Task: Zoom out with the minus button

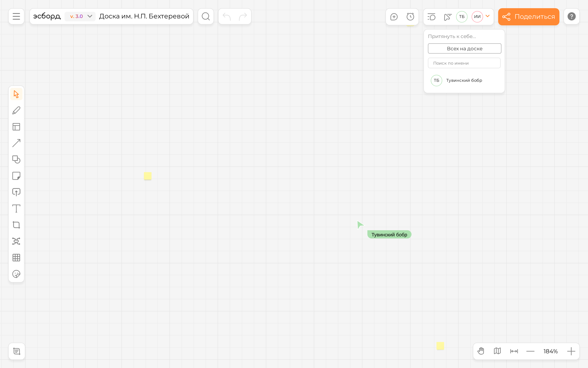Action: [530, 351]
